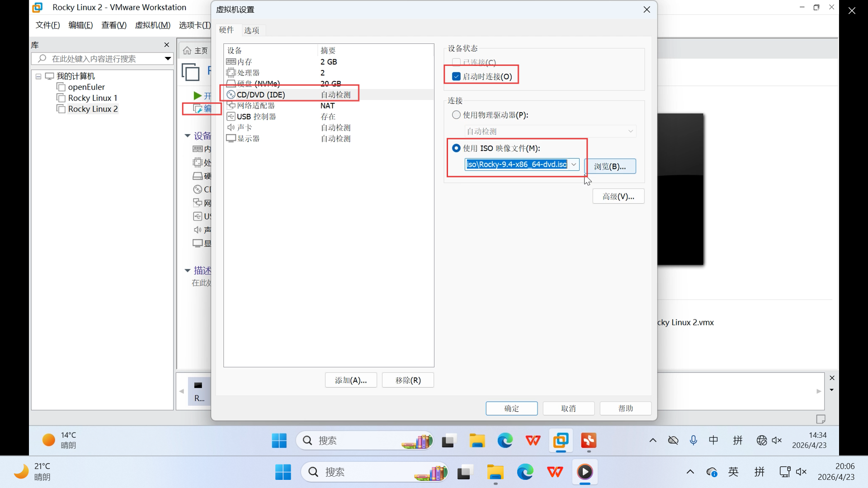The height and width of the screenshot is (488, 868).
Task: Open the ISO image path dropdown
Action: pyautogui.click(x=574, y=164)
